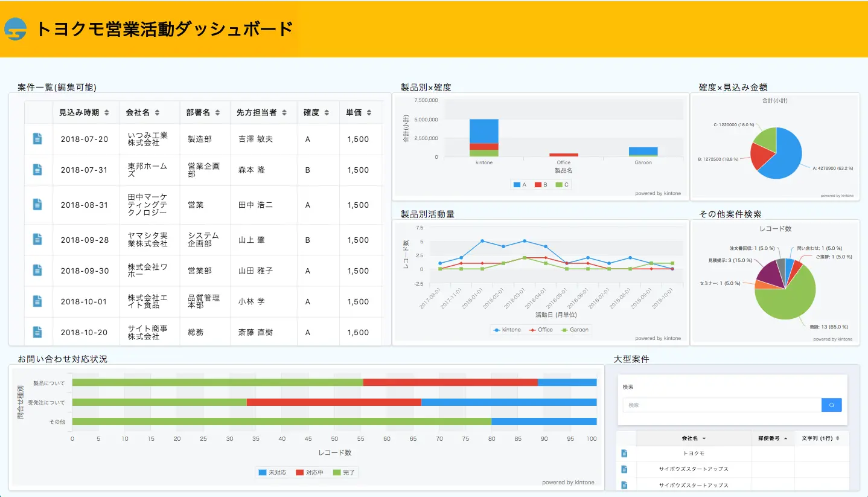Click the record icon for 株式会社エイト食品
This screenshot has width=868, height=497.
pyautogui.click(x=38, y=301)
